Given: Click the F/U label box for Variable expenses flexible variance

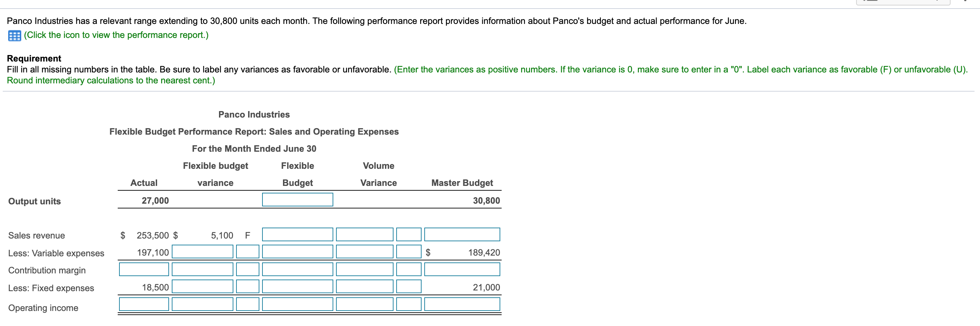Looking at the screenshot, I should click(x=247, y=252).
